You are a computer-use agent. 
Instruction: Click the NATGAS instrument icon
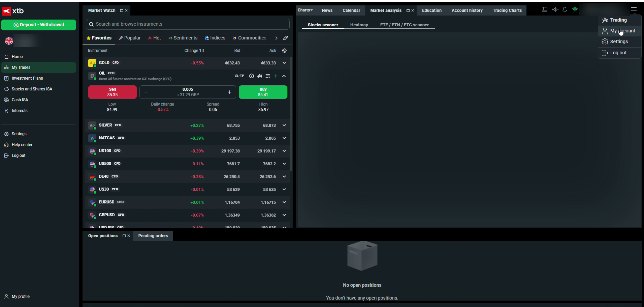92,138
